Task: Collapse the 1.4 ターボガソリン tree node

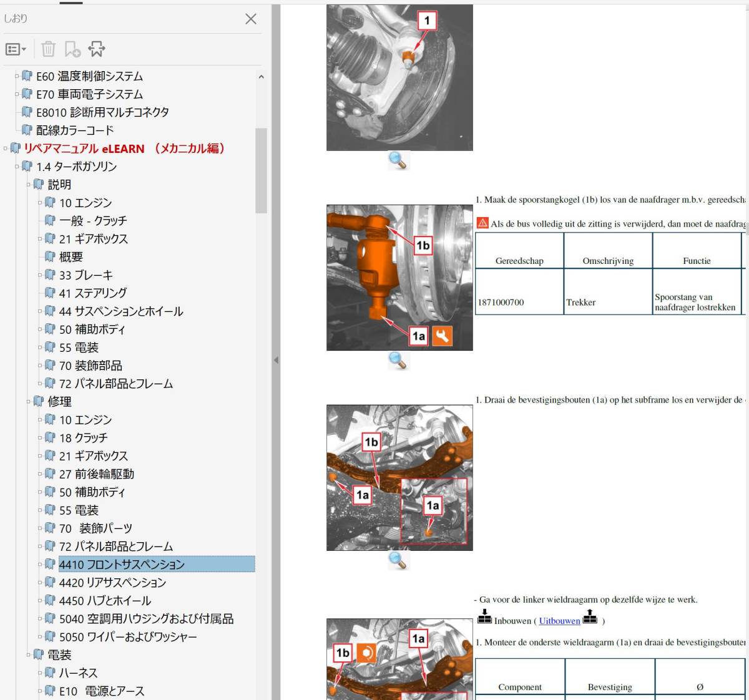Action: click(17, 167)
